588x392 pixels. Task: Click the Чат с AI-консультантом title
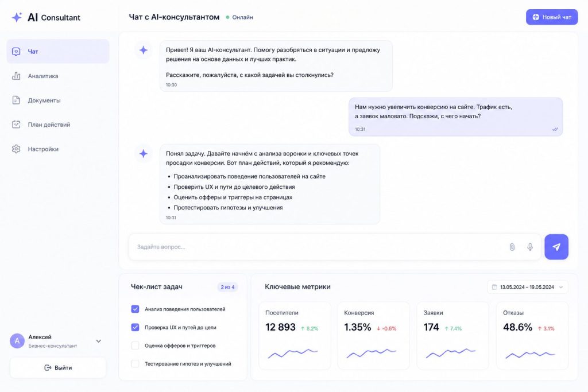click(x=174, y=17)
